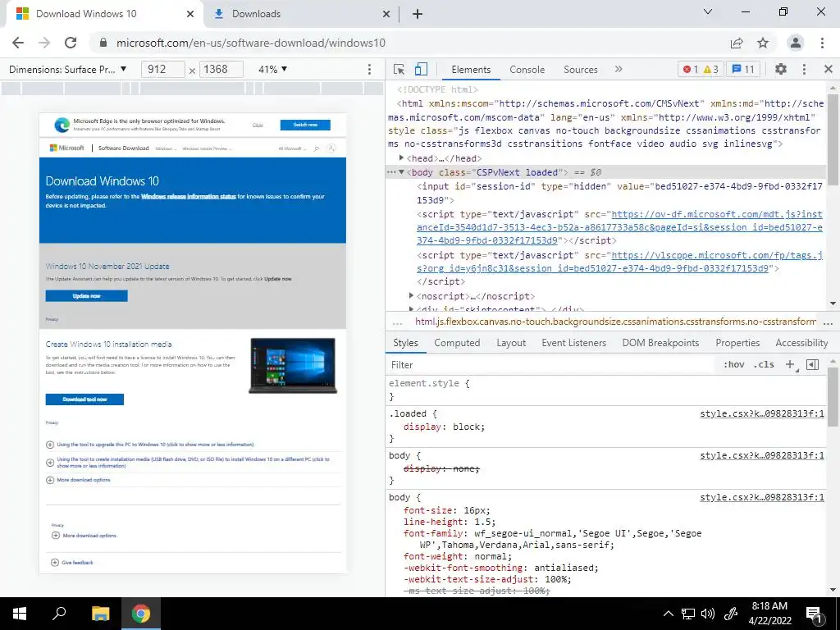Click the errors and warnings counter
The height and width of the screenshot is (630, 840).
(x=701, y=69)
